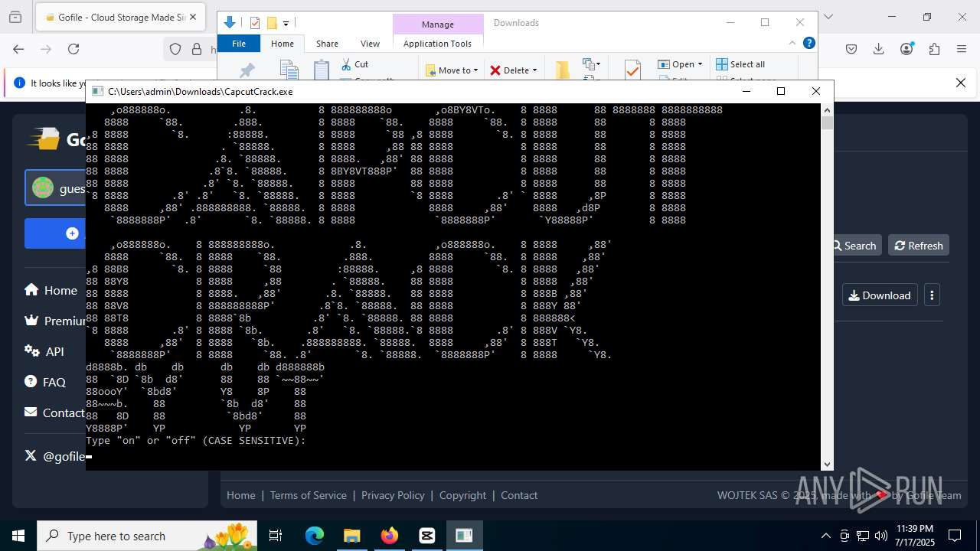Expand Customize Quick Access Toolbar dropdown
This screenshot has height=551, width=980.
point(286,24)
